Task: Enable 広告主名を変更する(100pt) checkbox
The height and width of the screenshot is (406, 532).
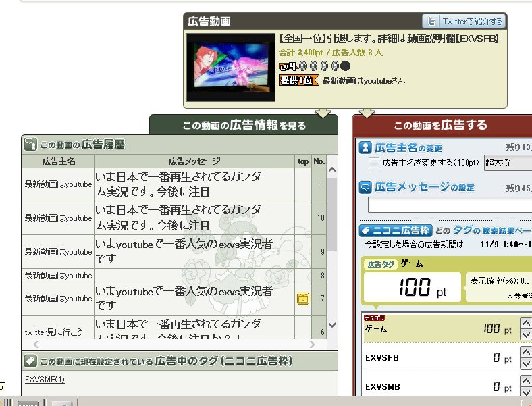Action: pos(374,163)
